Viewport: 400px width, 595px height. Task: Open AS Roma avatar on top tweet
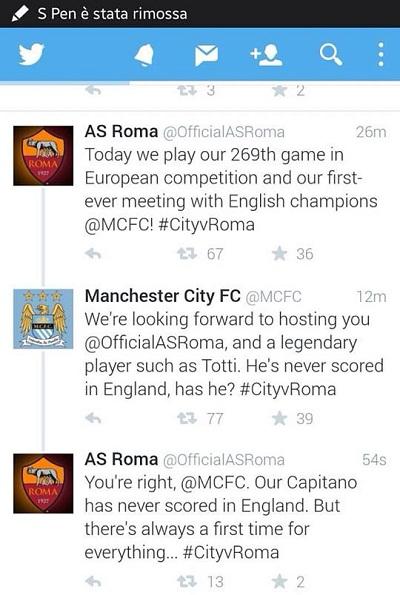point(43,156)
